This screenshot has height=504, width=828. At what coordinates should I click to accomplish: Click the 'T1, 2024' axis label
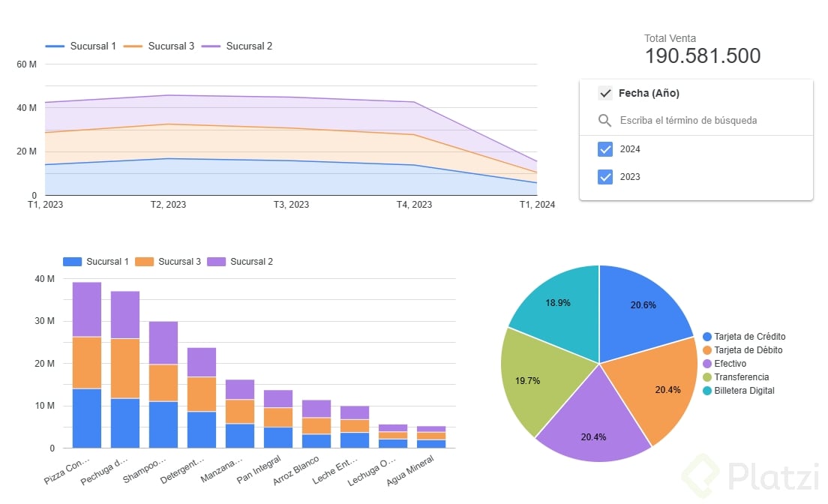click(538, 205)
